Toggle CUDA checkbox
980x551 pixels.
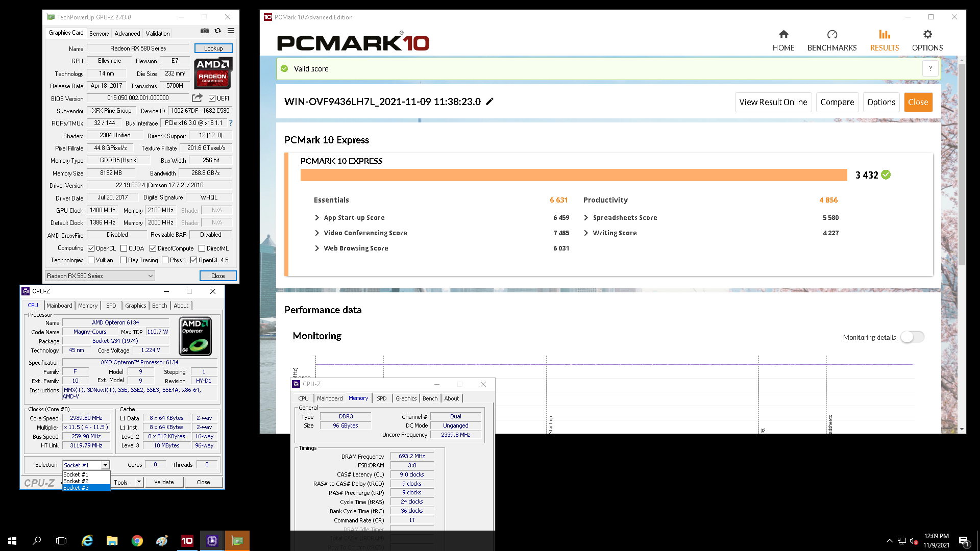[124, 248]
